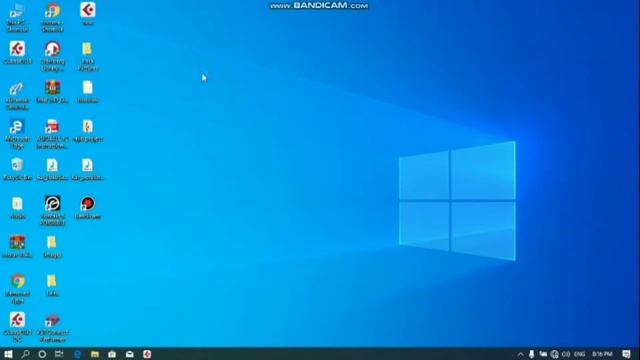
Task: Show hidden system tray icons
Action: [520, 354]
